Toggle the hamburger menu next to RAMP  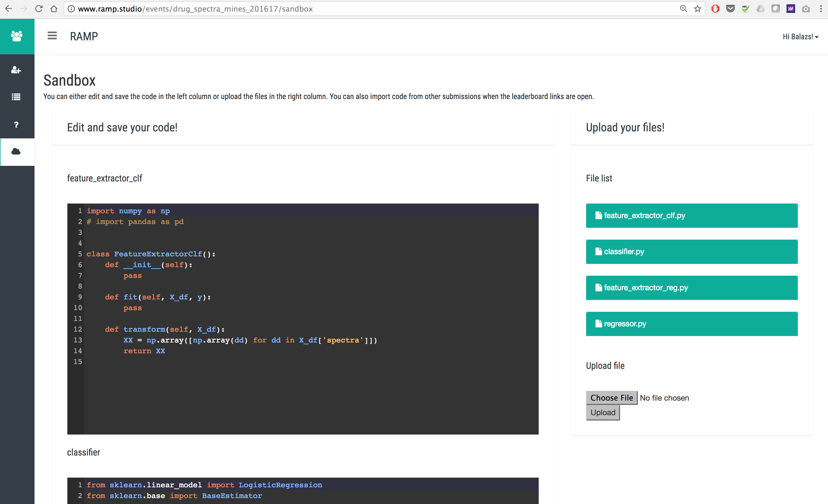52,36
